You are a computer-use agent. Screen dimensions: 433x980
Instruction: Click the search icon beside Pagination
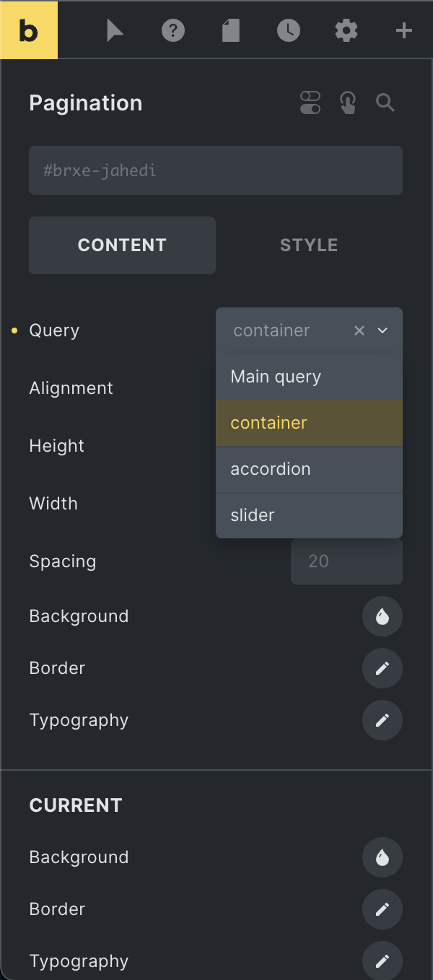tap(385, 103)
